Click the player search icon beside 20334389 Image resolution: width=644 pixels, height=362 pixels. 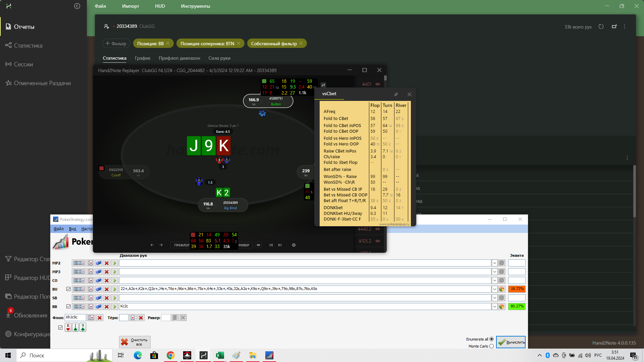pyautogui.click(x=106, y=26)
